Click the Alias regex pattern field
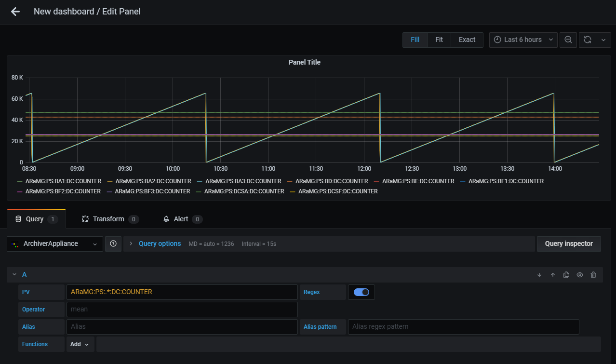 [463, 327]
